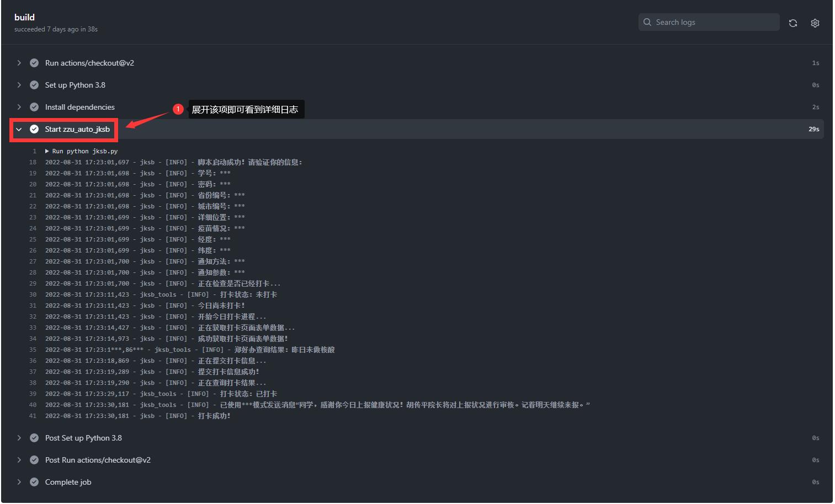Click success checkmark icon of Start zzu_auto_jksb

(x=34, y=129)
